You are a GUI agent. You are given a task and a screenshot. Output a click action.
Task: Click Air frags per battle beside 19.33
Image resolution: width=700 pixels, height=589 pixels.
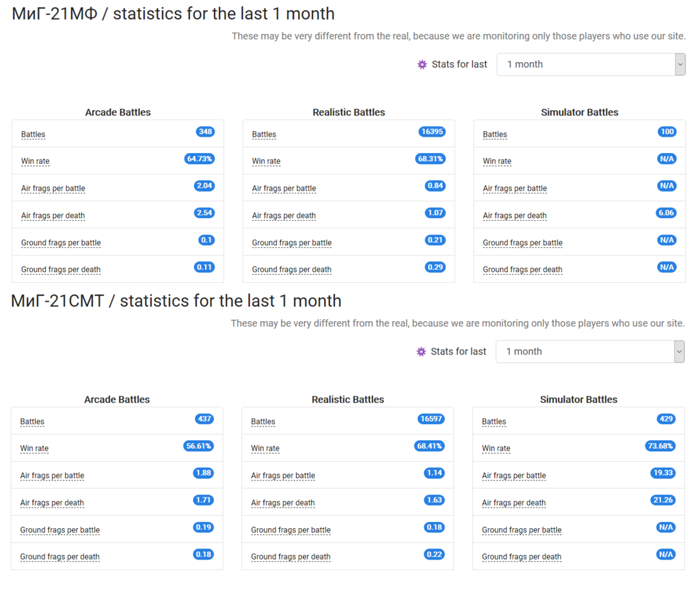click(x=513, y=476)
